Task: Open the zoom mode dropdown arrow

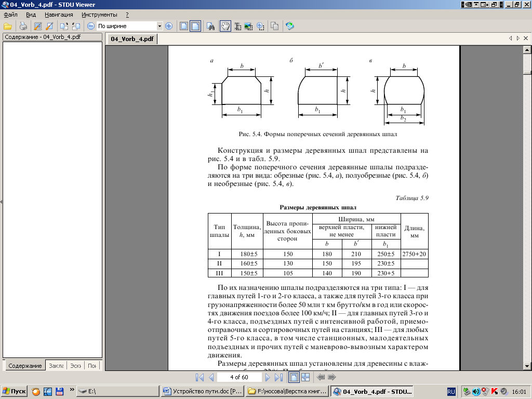Action: click(x=159, y=26)
